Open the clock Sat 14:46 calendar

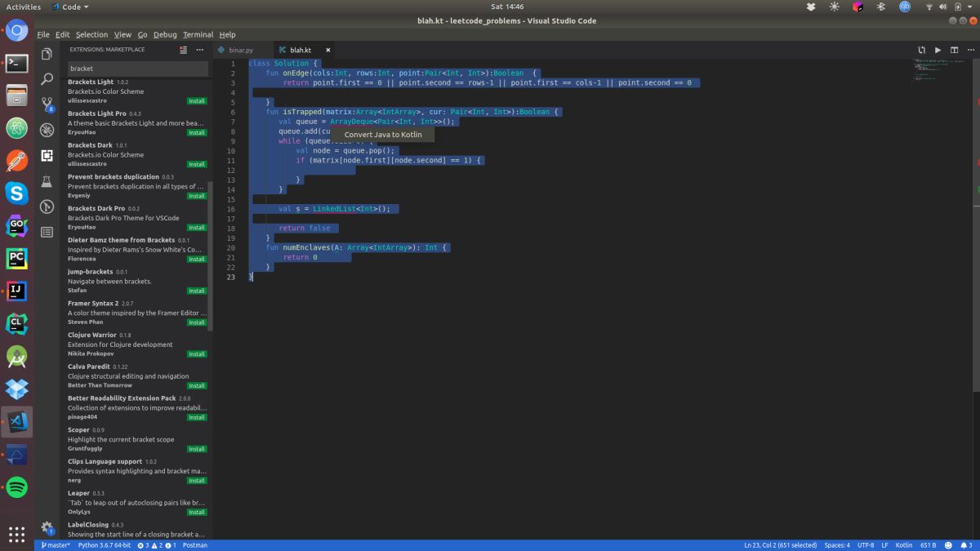[507, 7]
